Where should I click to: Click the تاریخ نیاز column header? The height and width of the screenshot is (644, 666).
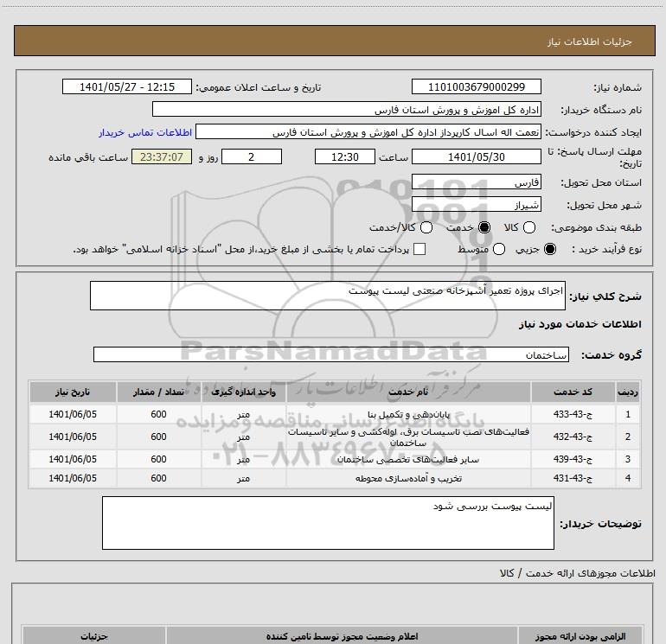point(73,392)
